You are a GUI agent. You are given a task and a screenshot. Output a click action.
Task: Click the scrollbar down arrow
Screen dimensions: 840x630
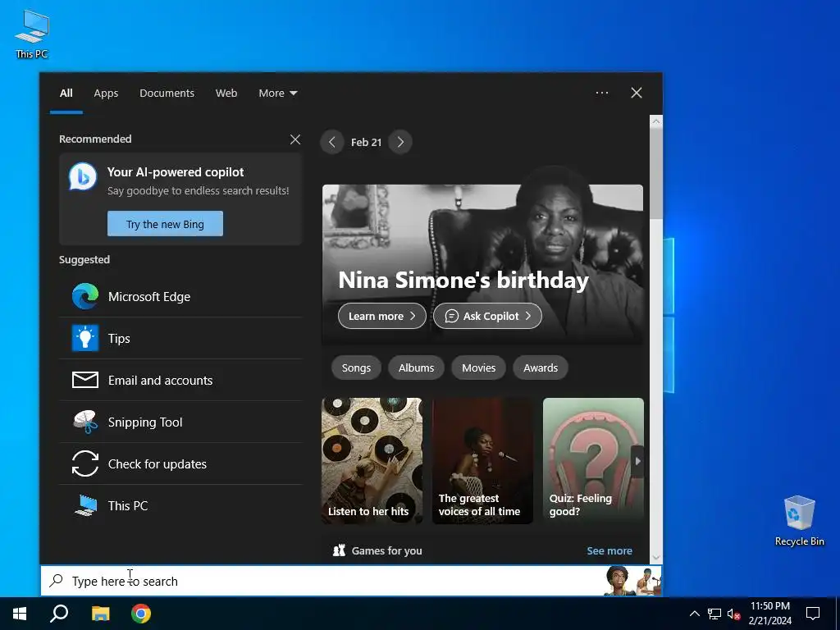[655, 558]
